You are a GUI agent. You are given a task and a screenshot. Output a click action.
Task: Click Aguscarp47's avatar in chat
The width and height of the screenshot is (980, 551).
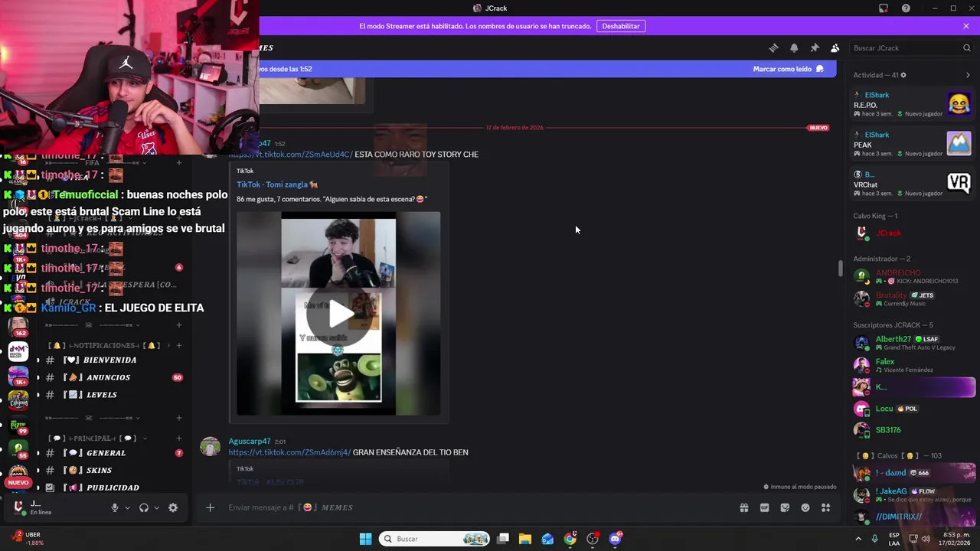(211, 446)
